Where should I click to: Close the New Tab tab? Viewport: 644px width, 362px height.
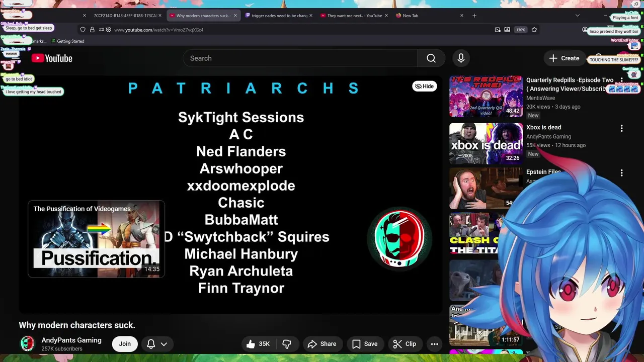(x=462, y=16)
